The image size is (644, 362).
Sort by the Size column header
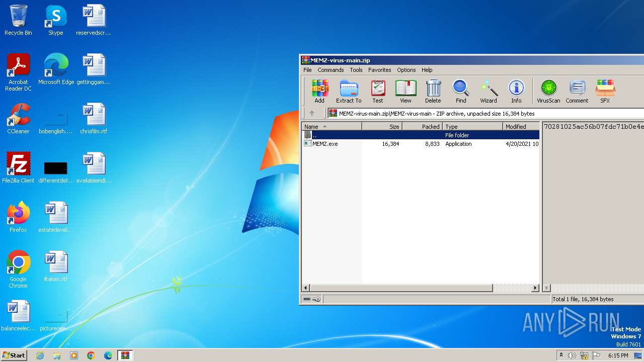[x=382, y=127]
